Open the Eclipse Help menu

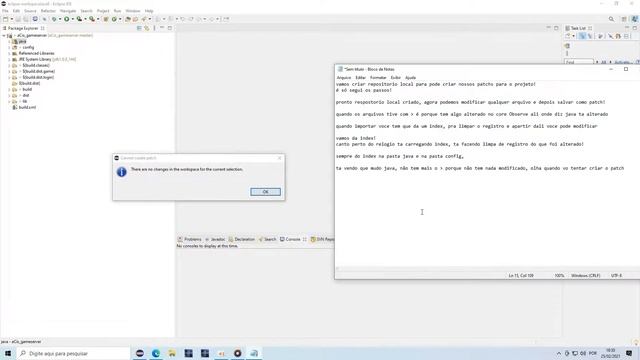[149, 11]
